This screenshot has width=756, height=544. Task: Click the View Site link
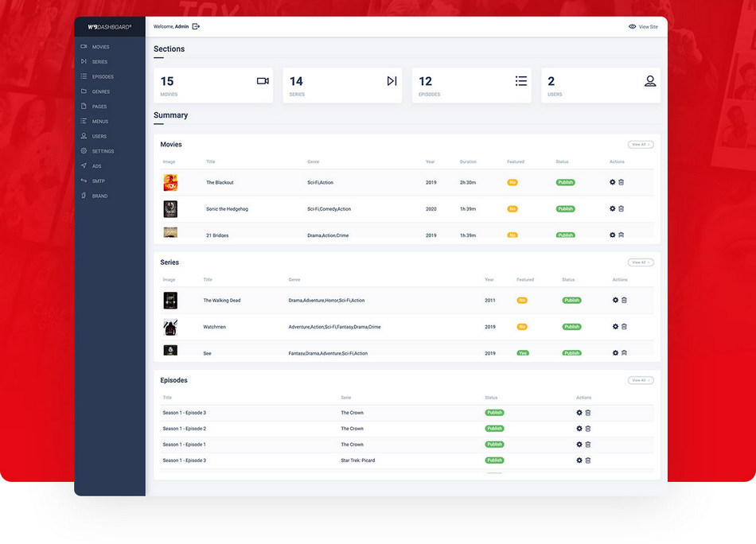pyautogui.click(x=648, y=26)
